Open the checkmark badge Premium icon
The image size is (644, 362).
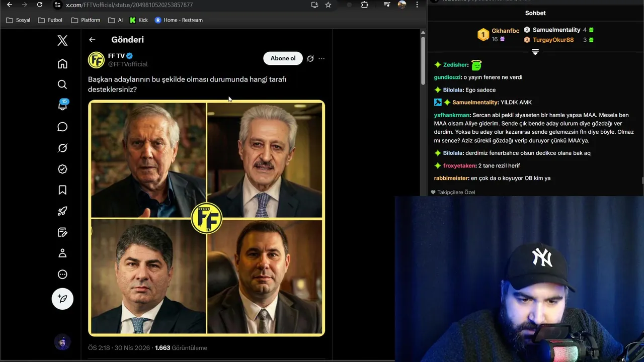coord(62,169)
